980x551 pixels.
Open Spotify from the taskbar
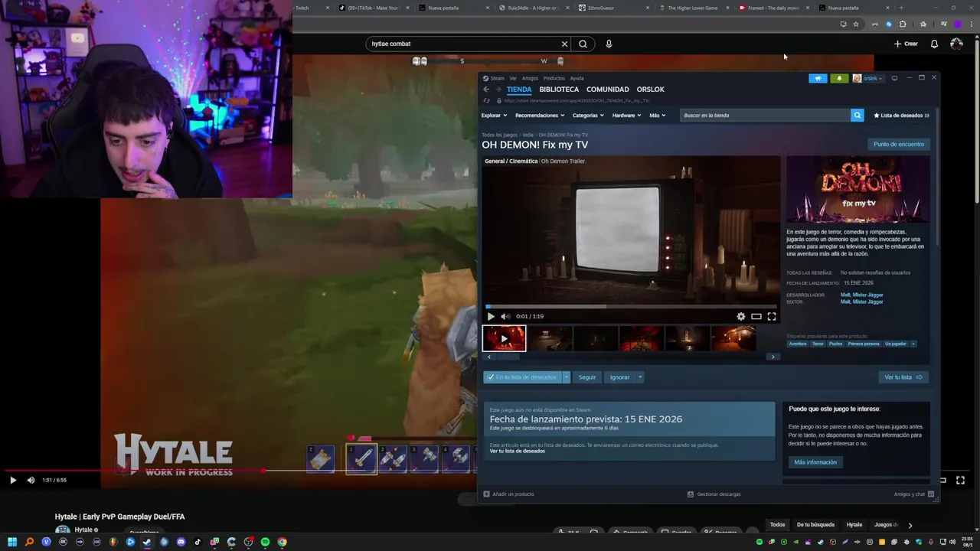265,542
